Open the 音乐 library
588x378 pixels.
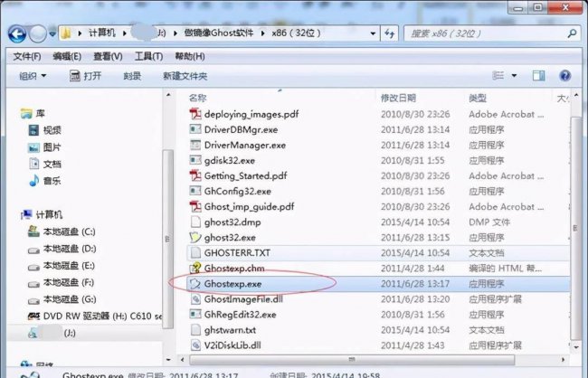pos(44,181)
